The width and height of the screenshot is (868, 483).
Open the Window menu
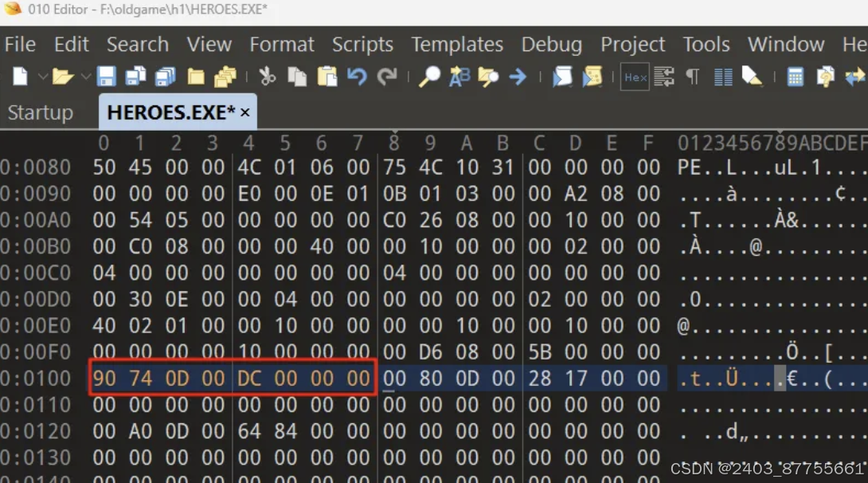pos(786,45)
